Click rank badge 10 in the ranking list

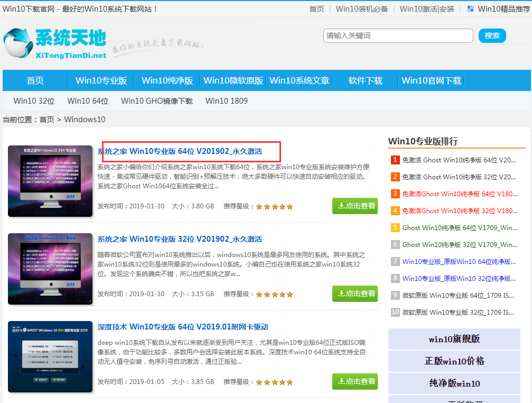pos(395,312)
